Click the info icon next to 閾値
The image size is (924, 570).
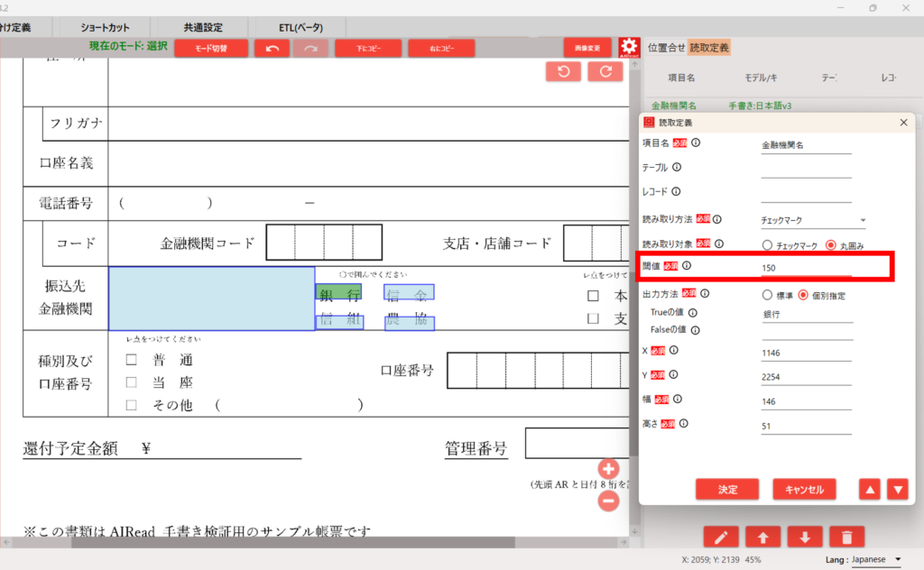[686, 266]
